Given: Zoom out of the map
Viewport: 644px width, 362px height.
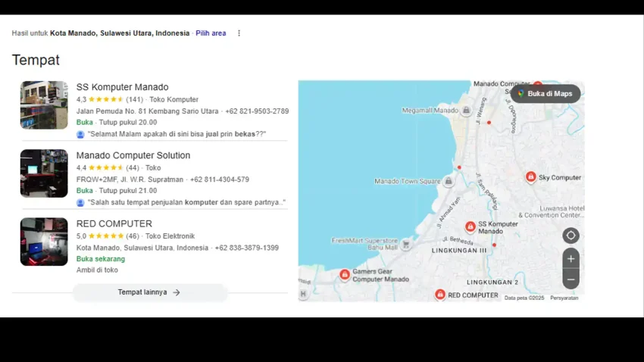Looking at the screenshot, I should pyautogui.click(x=571, y=279).
